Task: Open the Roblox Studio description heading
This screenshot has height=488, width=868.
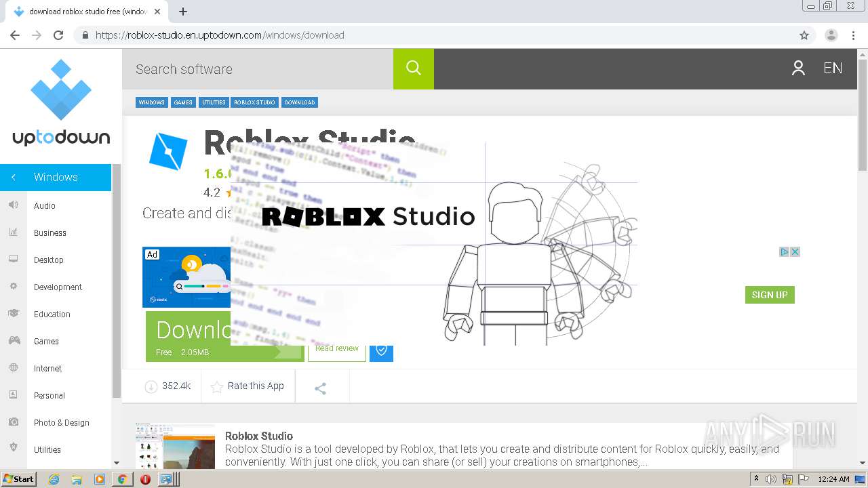Action: pos(259,436)
